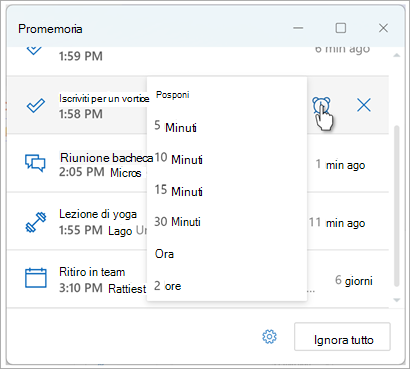Choose the 2 ore snooze option
This screenshot has height=369, width=410.
tap(227, 286)
